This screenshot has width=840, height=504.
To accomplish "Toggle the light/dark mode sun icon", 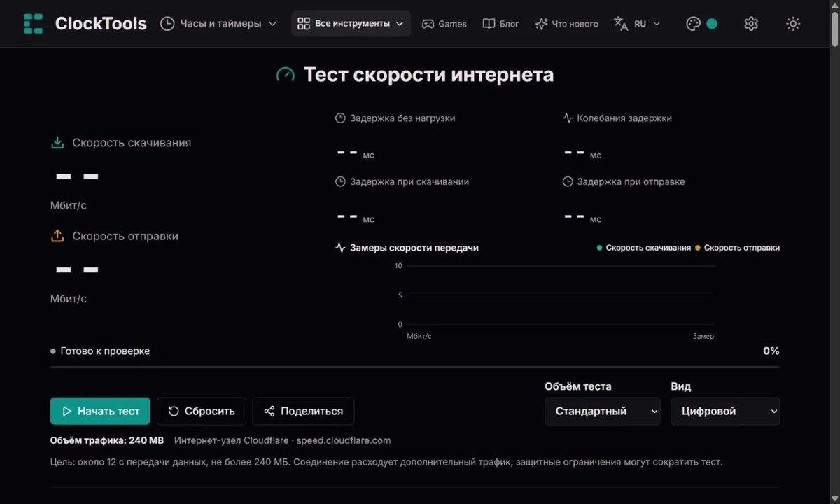I will point(793,24).
